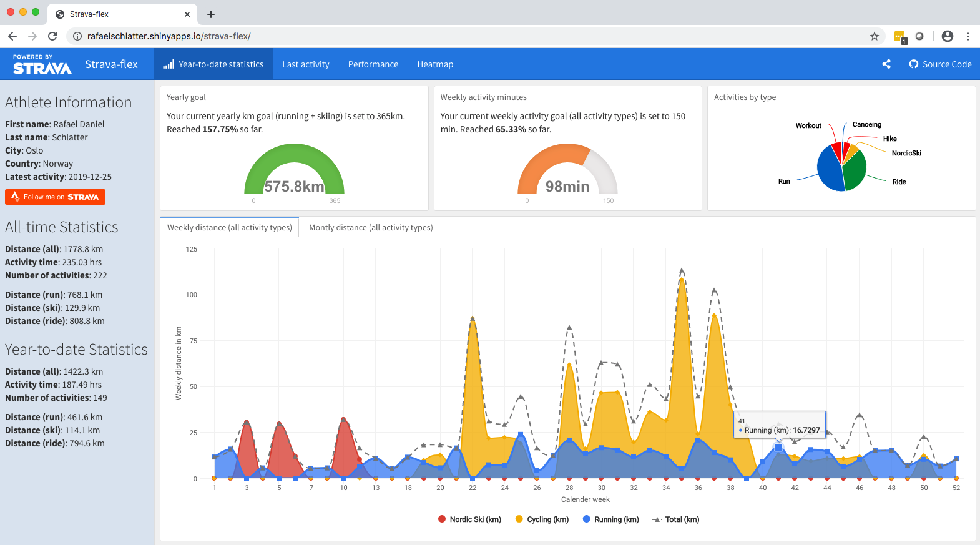Click the highlighted week 41 running point
This screenshot has width=980, height=545.
coord(778,448)
